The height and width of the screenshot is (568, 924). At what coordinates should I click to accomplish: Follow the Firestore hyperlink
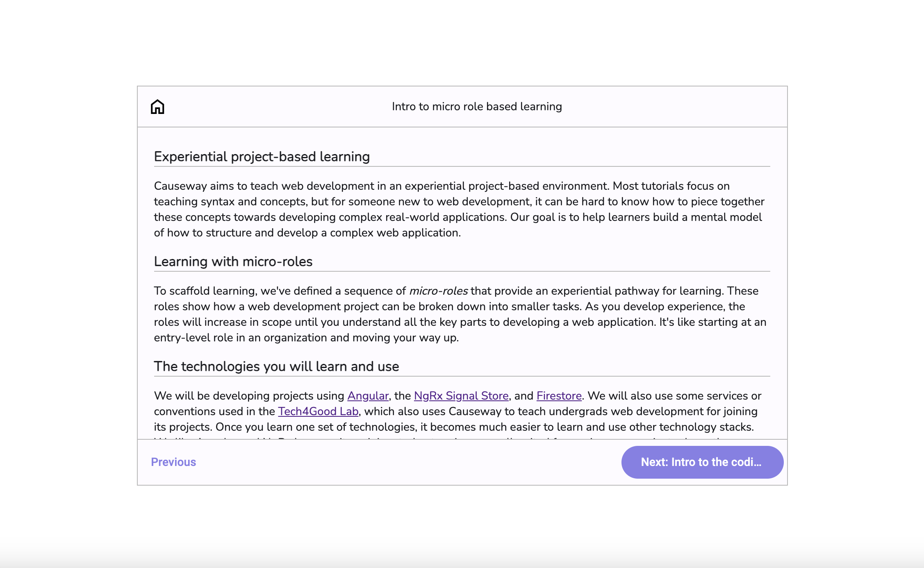[559, 396]
